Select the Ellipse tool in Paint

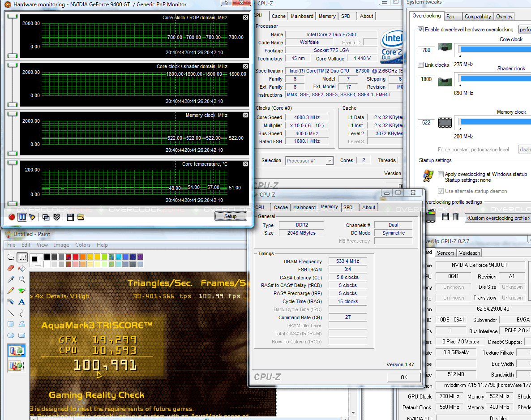[11, 335]
